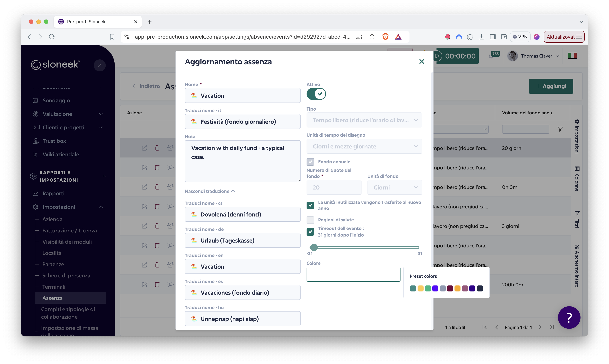609x364 pixels.
Task: Toggle A schermo intero fullscreen mode
Action: [577, 266]
